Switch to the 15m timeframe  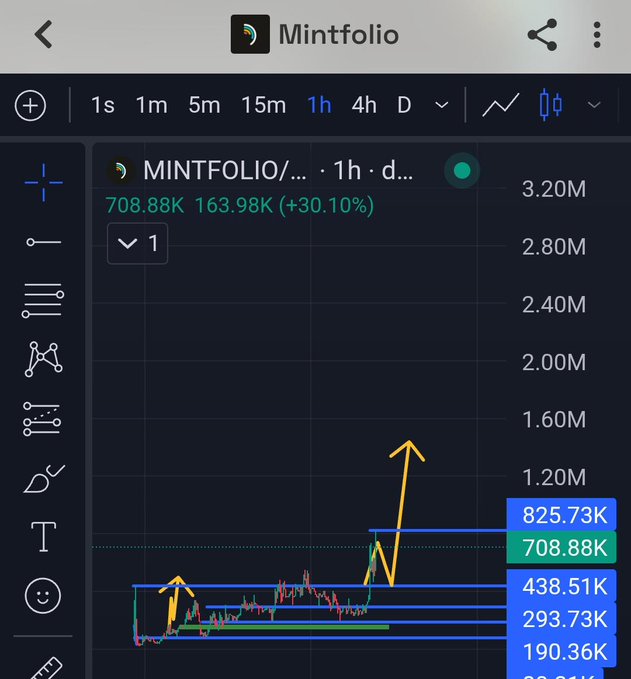click(x=263, y=105)
